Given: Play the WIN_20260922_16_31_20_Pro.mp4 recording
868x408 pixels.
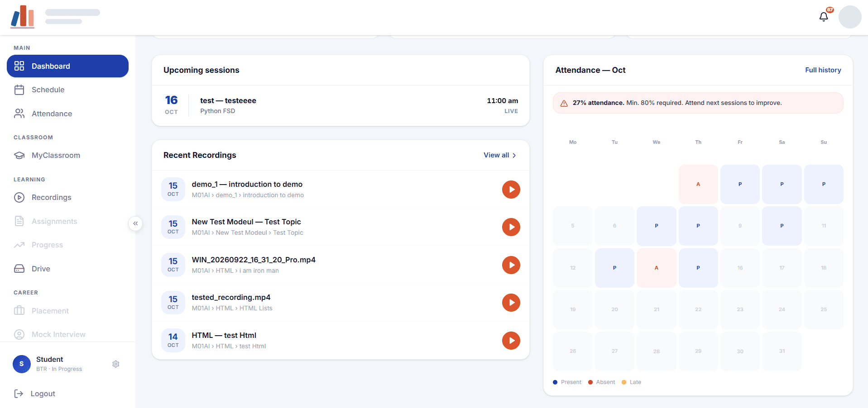Looking at the screenshot, I should pos(511,265).
